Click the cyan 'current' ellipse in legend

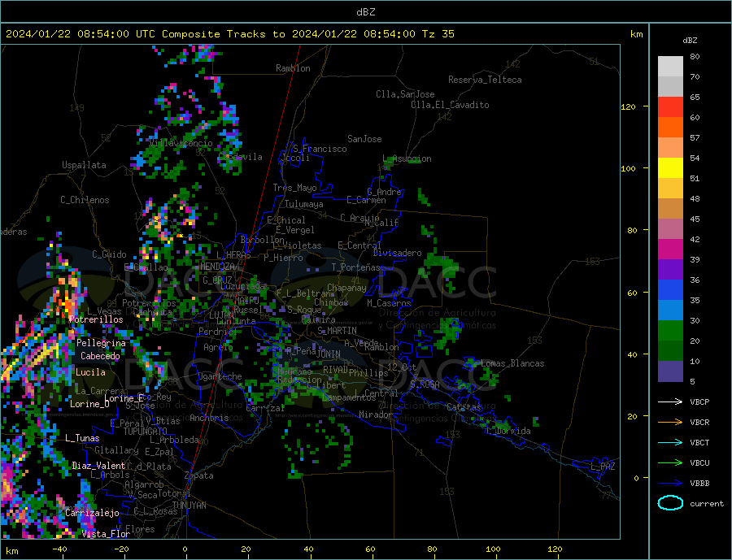[x=670, y=503]
